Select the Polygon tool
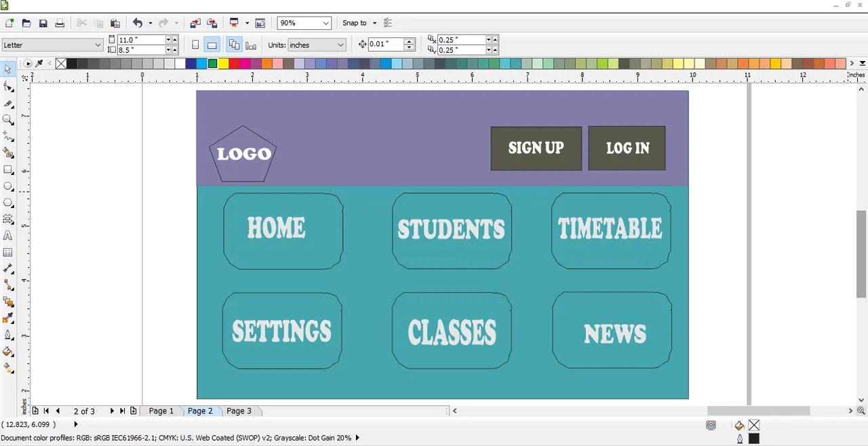Screen dimensions: 868x446 (8, 203)
